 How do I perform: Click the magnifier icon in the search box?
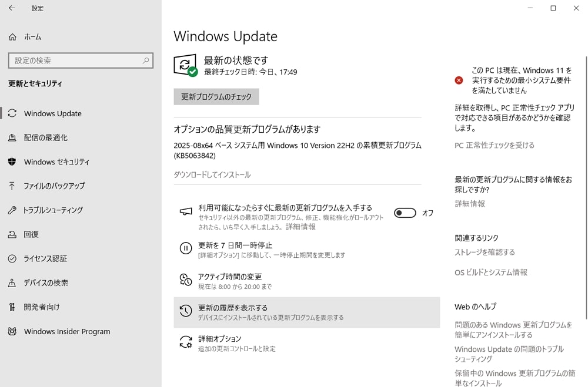pos(146,60)
